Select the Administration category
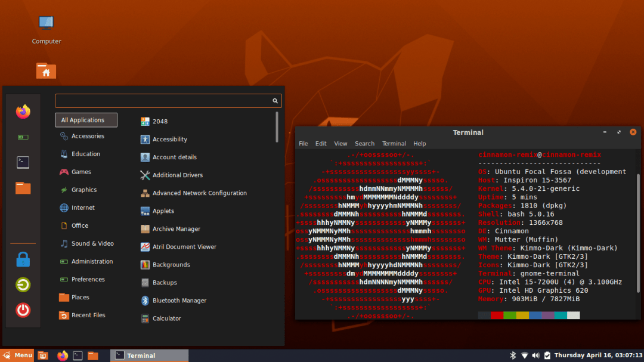644x362 pixels. point(92,261)
